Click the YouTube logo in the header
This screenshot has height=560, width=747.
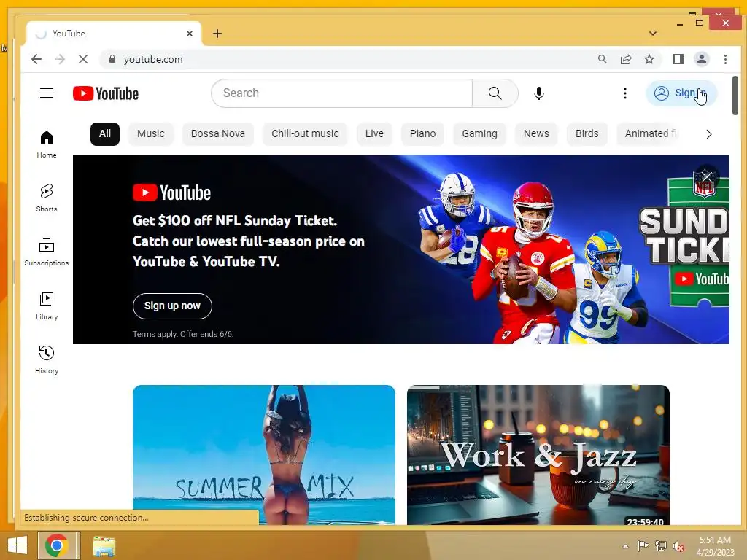pyautogui.click(x=106, y=93)
